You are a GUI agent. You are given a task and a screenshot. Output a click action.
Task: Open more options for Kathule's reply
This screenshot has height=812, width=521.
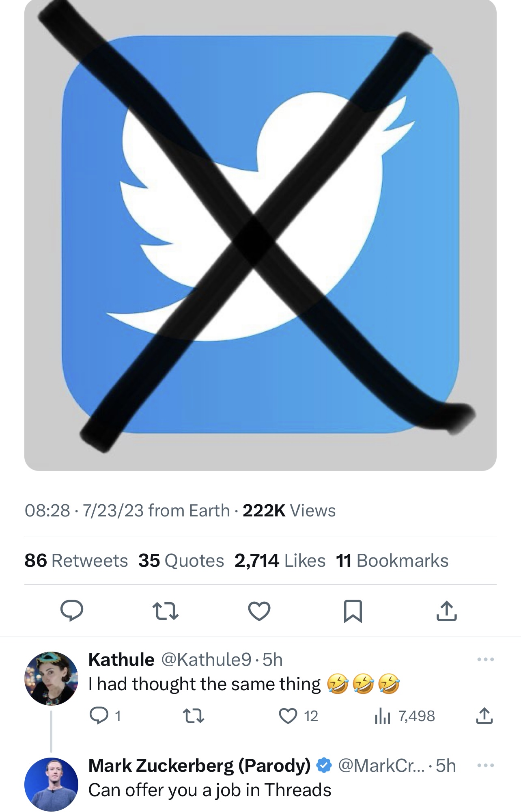point(486,659)
